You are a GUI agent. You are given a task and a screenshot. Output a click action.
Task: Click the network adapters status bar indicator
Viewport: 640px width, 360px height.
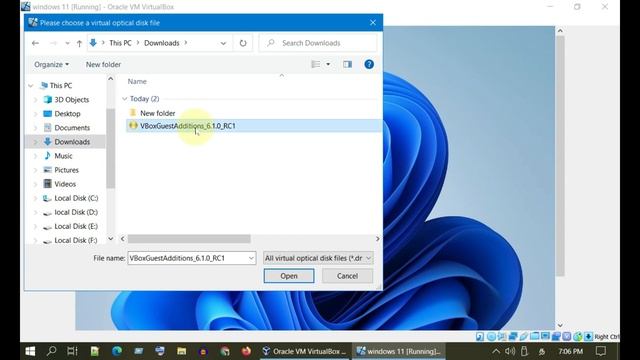513,336
